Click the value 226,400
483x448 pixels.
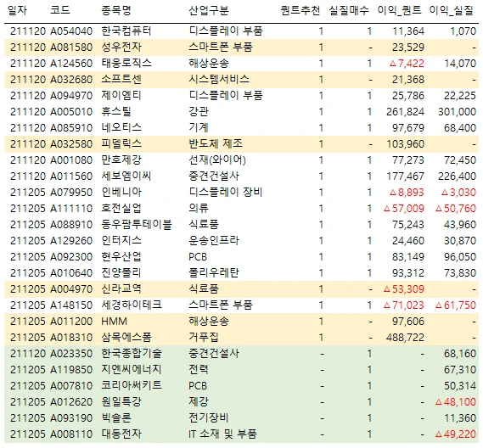tap(458, 176)
